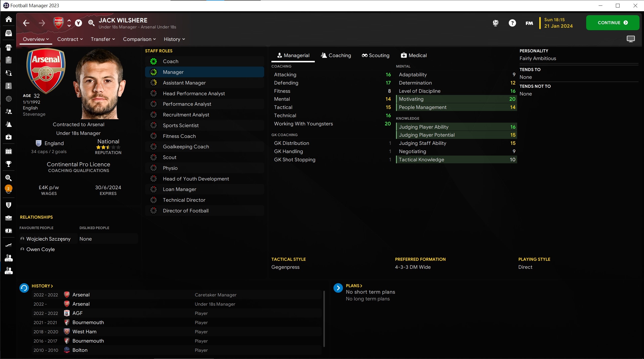Viewport: 644px width, 359px height.
Task: Click the club up/down switcher chevrons
Action: [x=69, y=23]
